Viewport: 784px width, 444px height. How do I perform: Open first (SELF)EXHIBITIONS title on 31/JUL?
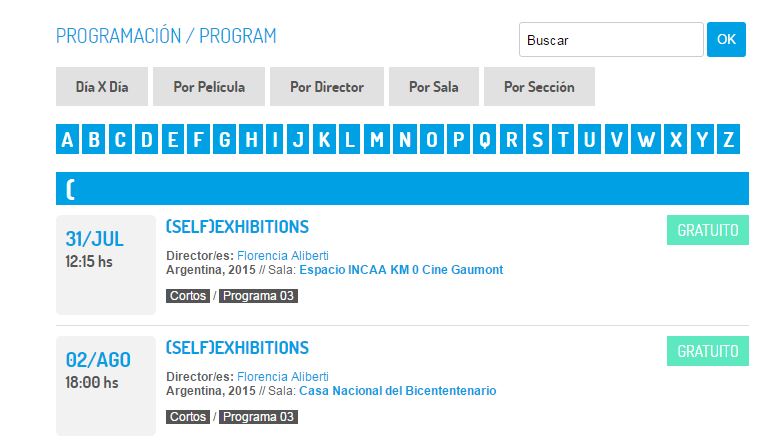tap(237, 227)
